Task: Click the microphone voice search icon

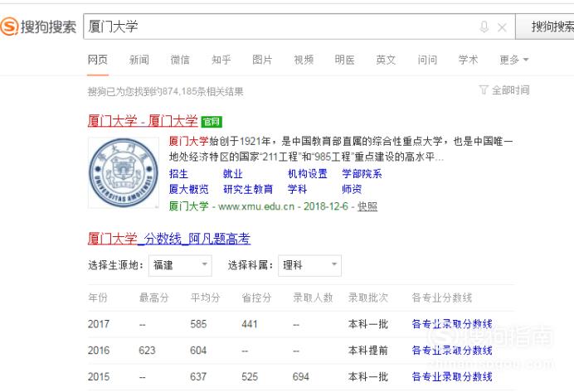Action: point(484,27)
